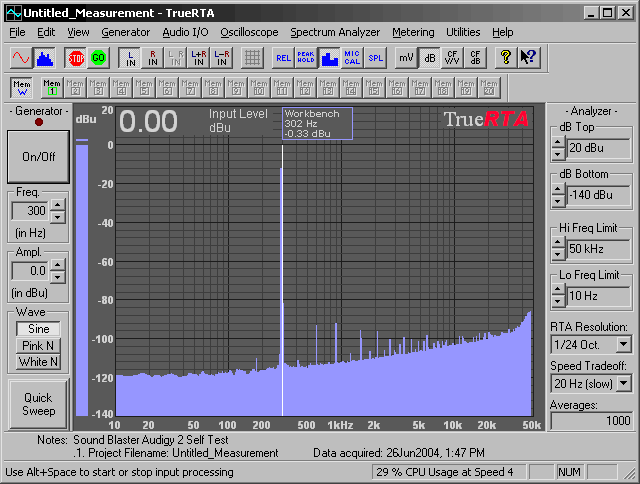The height and width of the screenshot is (484, 640).
Task: Click the Freq. 300 input field
Action: tap(30, 211)
